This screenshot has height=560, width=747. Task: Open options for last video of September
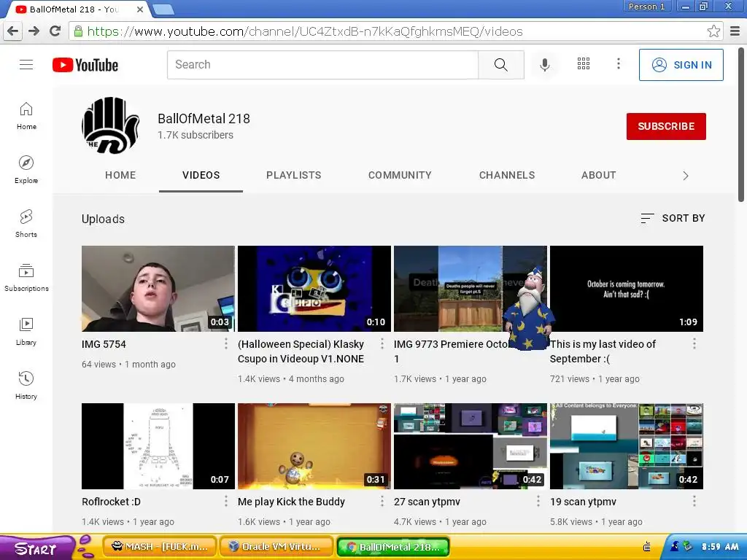(x=694, y=344)
